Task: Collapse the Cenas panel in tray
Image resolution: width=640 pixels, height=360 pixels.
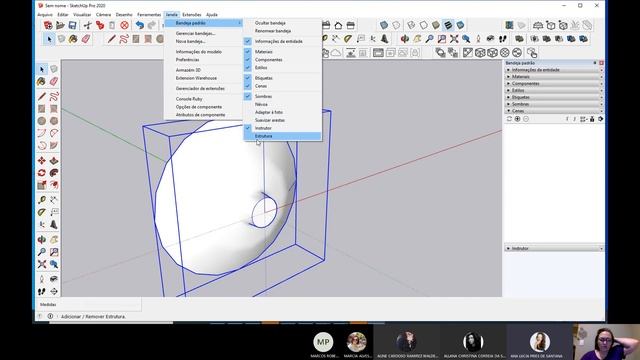Action: point(554,111)
